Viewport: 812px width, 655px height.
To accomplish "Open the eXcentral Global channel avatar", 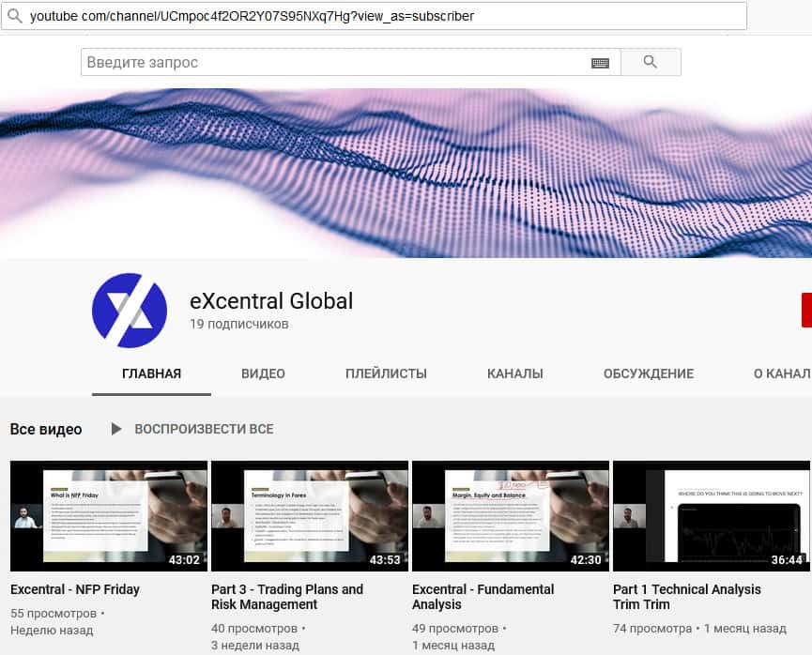I will [130, 311].
